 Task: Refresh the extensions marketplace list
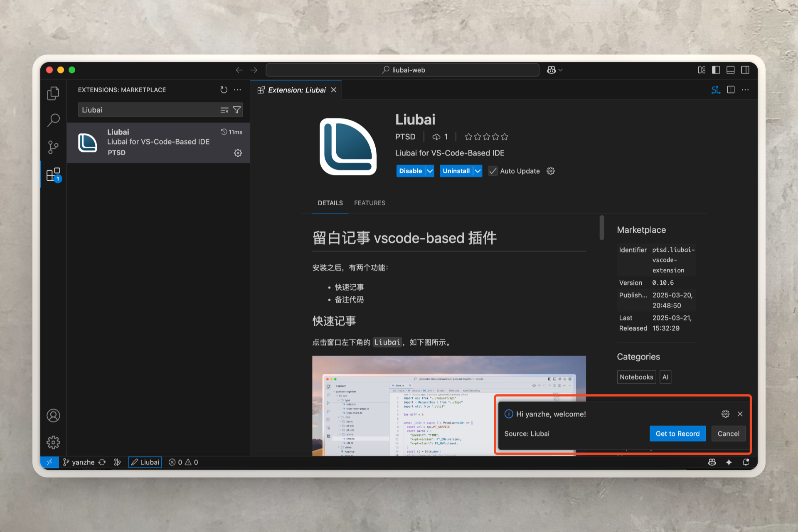224,90
